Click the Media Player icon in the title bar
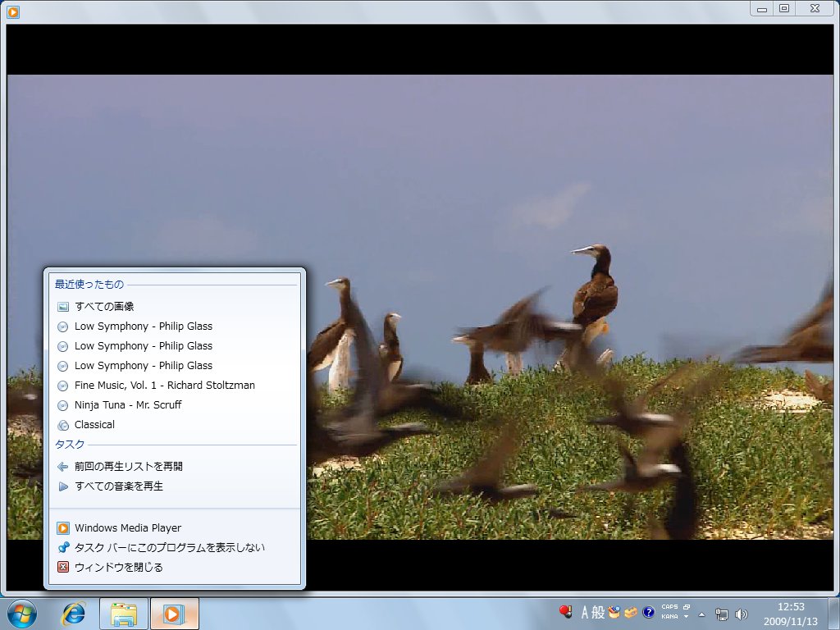 (x=13, y=11)
